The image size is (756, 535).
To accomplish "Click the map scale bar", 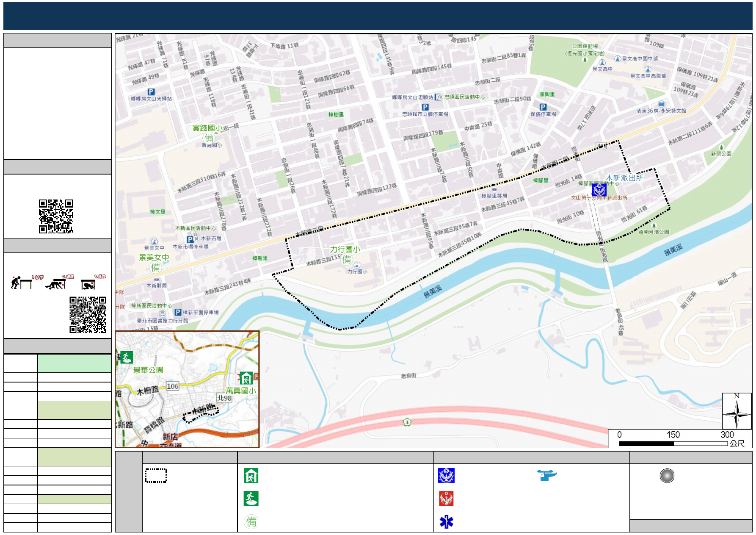I will [x=673, y=444].
